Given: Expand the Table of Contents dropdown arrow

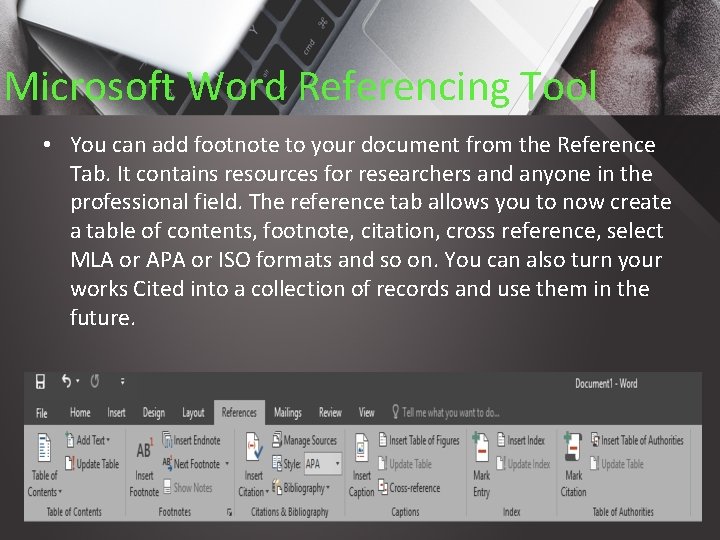Looking at the screenshot, I should coord(60,492).
